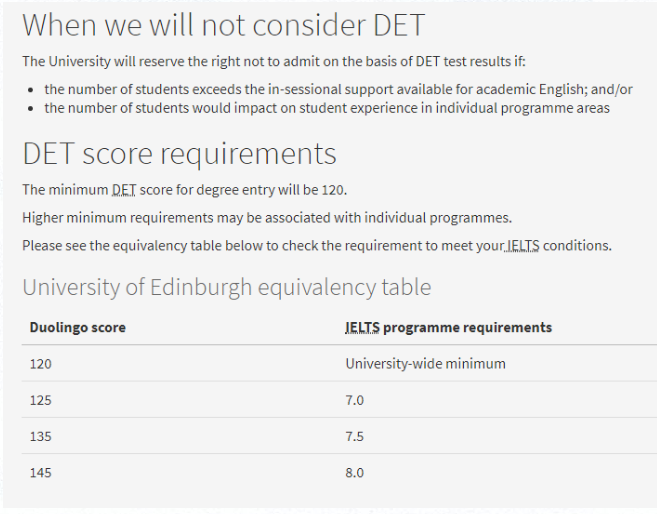Click the 'DET score requirements' heading
This screenshot has height=514, width=657.
click(x=179, y=153)
